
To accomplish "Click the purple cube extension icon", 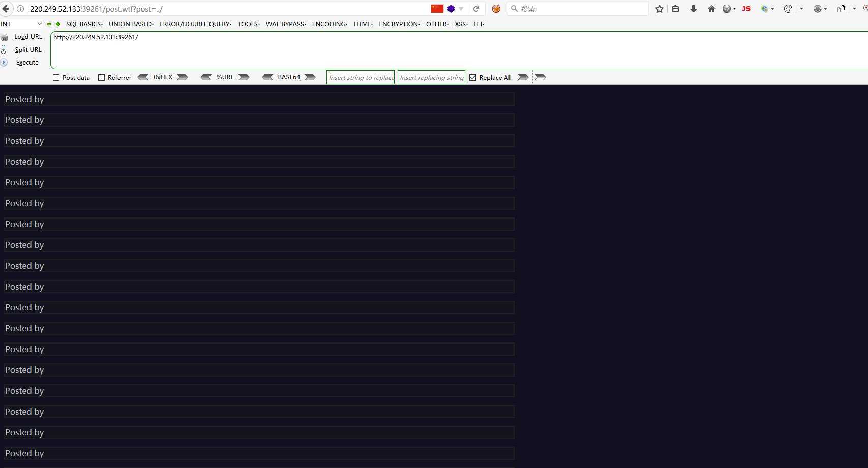I will (451, 9).
